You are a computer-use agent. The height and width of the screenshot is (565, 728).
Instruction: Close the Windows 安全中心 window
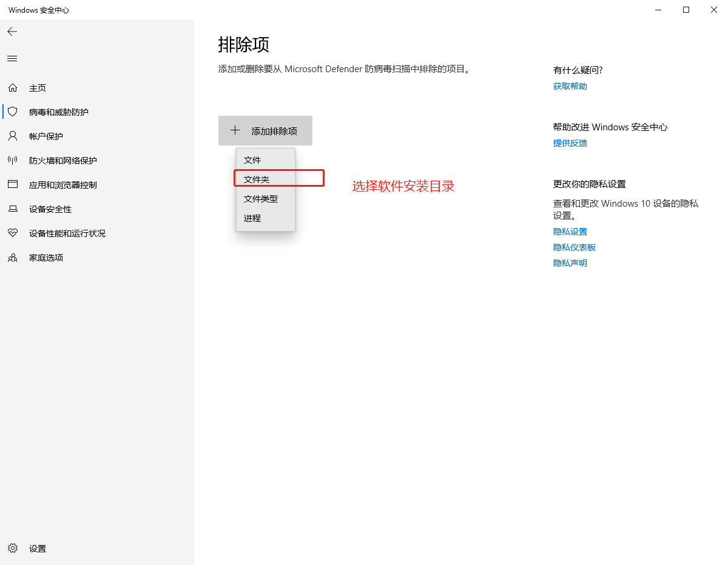click(714, 10)
